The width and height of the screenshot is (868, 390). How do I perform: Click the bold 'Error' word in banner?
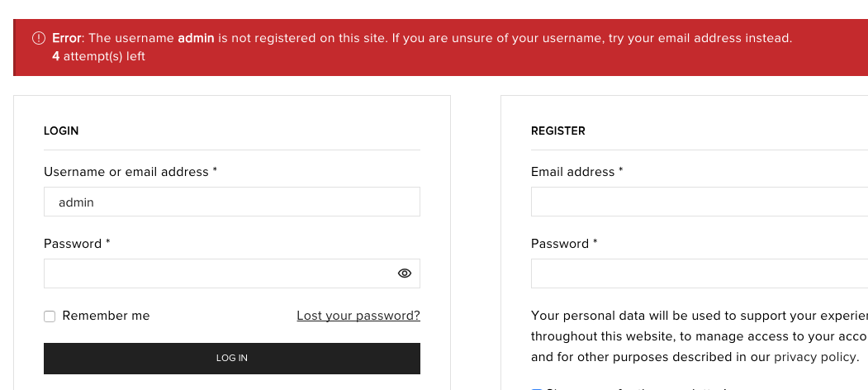tap(67, 38)
